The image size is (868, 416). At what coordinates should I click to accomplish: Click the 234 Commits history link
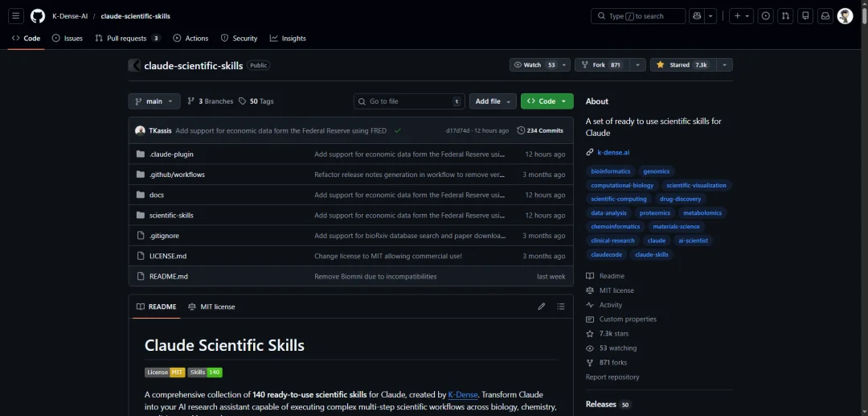point(540,130)
